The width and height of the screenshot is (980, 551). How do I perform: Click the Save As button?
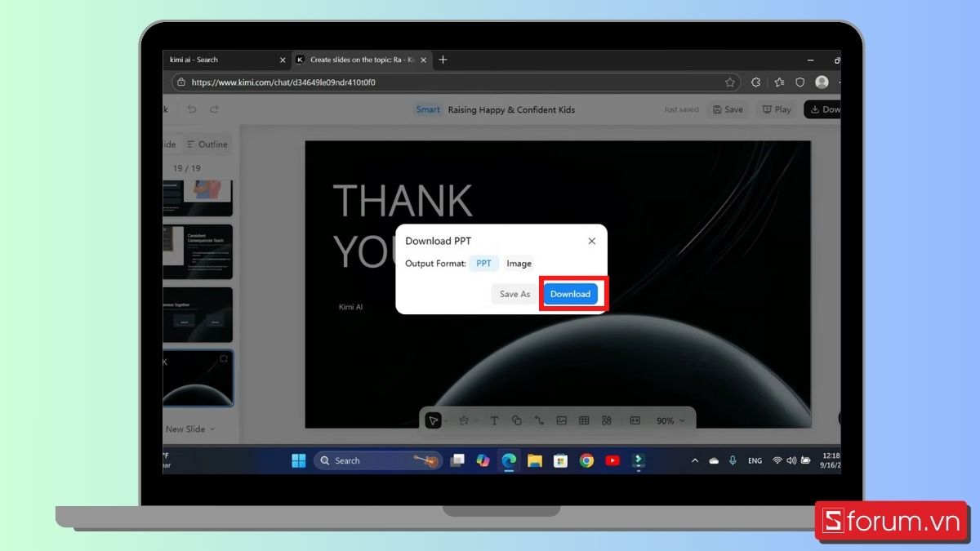click(514, 294)
